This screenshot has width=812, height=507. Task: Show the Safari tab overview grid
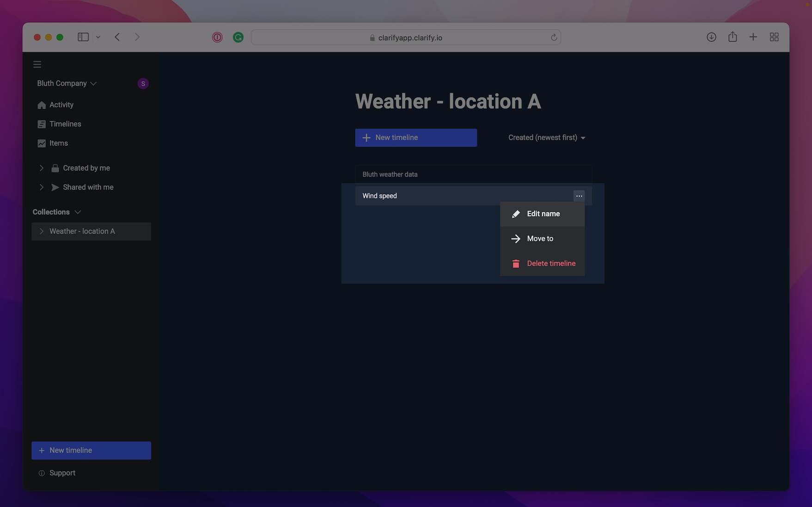tap(774, 37)
